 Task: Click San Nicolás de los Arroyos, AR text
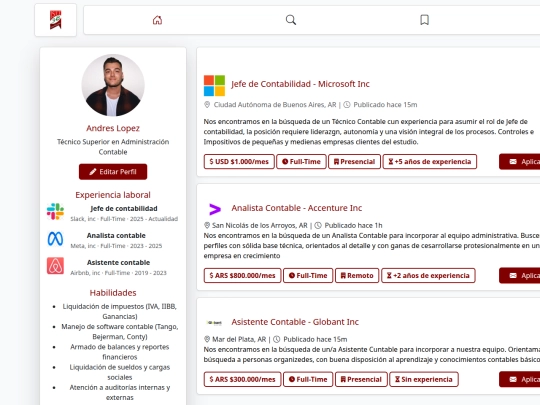[x=260, y=225]
